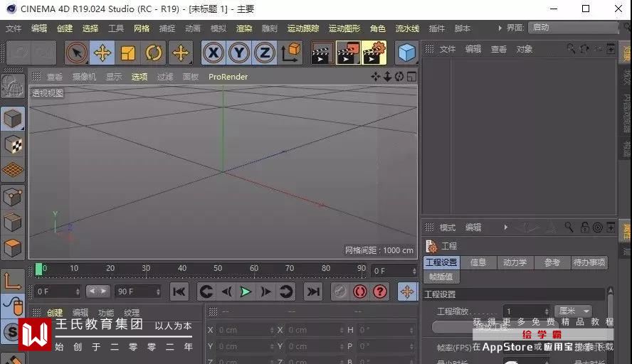Toggle autokeying red circle button
632x364 pixels.
tap(359, 291)
